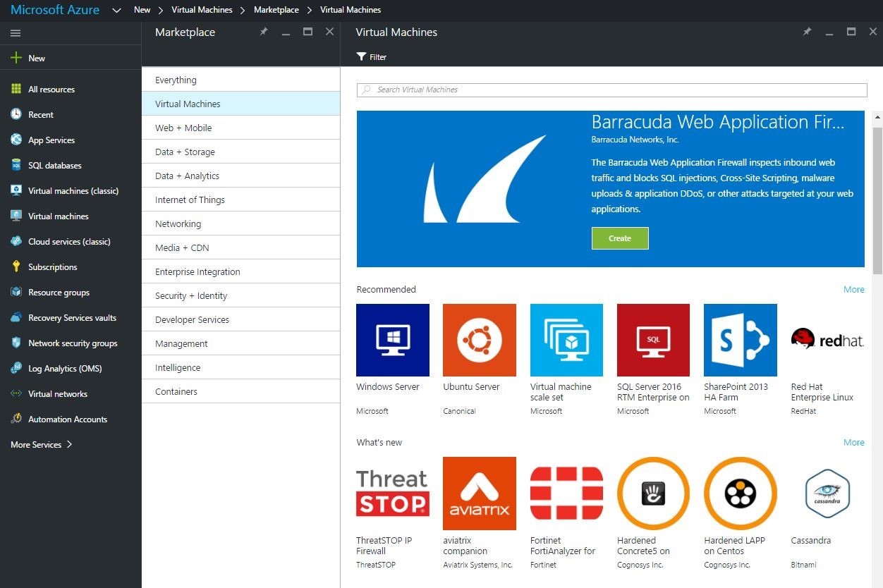Select the Data + Analytics category
883x588 pixels.
(x=240, y=176)
